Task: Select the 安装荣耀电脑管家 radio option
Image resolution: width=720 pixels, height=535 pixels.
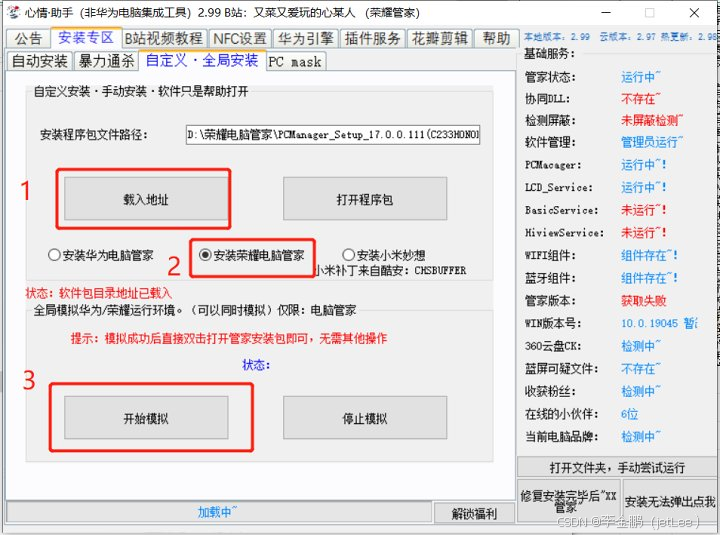Action: 252,255
